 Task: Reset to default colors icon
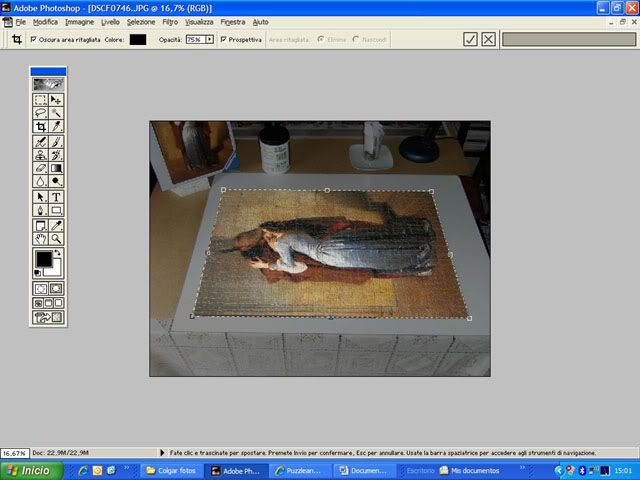[x=37, y=273]
